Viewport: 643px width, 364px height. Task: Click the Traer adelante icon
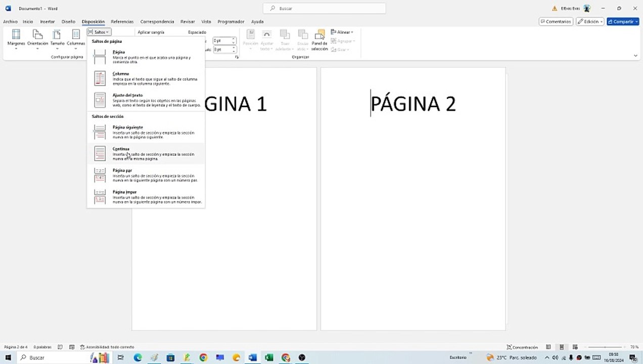coord(285,40)
